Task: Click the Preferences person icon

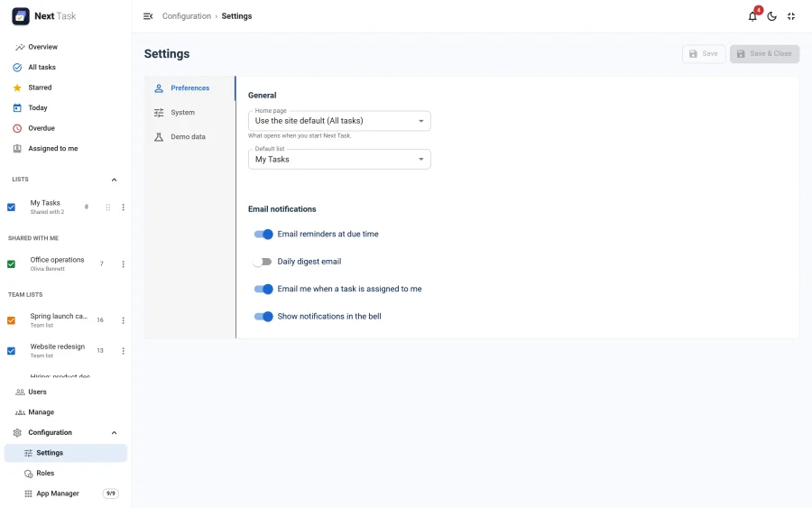Action: pos(159,88)
